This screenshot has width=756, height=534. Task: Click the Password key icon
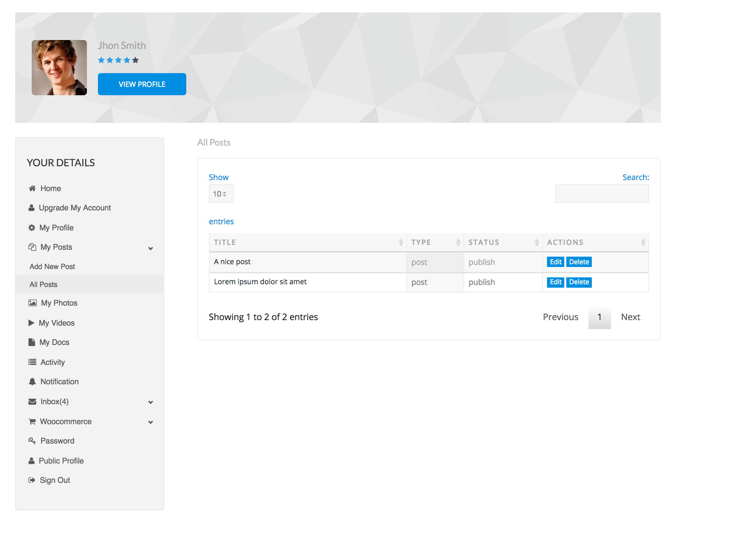(x=32, y=441)
